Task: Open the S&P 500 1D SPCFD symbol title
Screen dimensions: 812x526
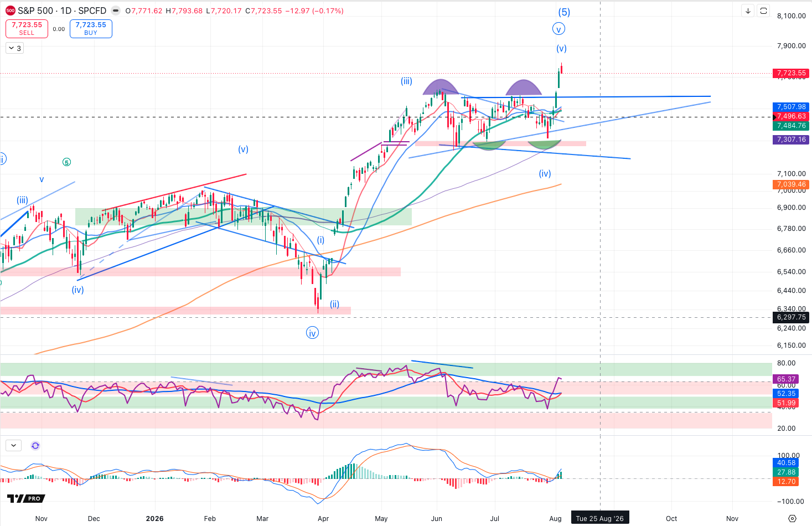Action: 62,11
